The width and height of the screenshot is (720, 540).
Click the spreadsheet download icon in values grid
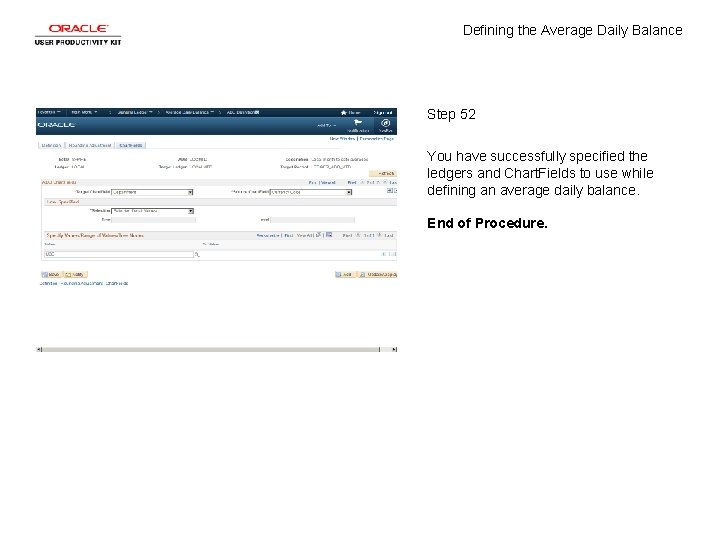329,235
